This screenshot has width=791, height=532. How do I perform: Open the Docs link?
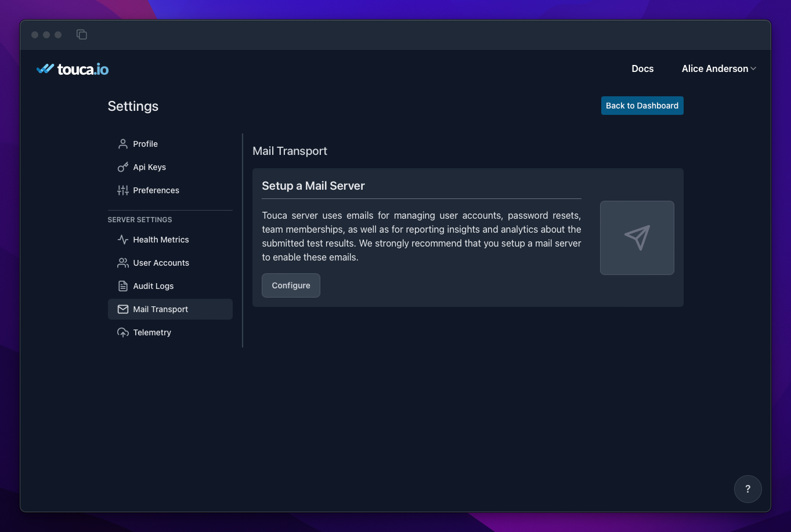(642, 68)
